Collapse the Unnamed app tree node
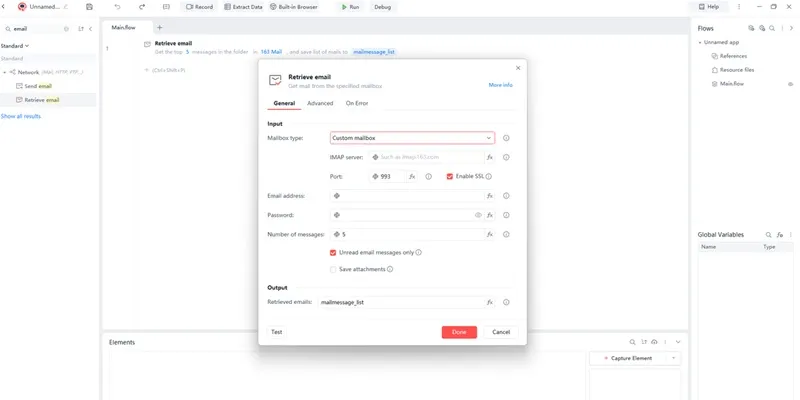The image size is (800, 400). point(700,42)
